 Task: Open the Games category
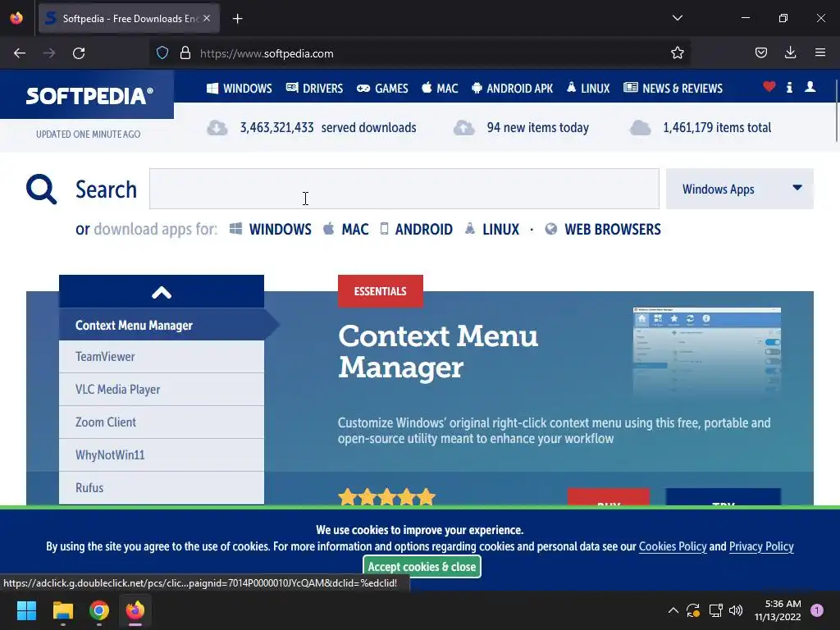pyautogui.click(x=382, y=89)
